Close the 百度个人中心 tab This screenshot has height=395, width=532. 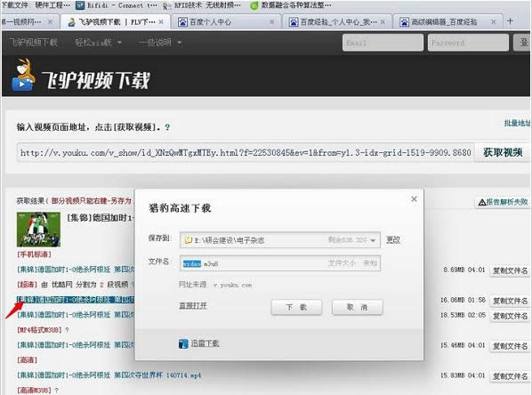coord(271,22)
